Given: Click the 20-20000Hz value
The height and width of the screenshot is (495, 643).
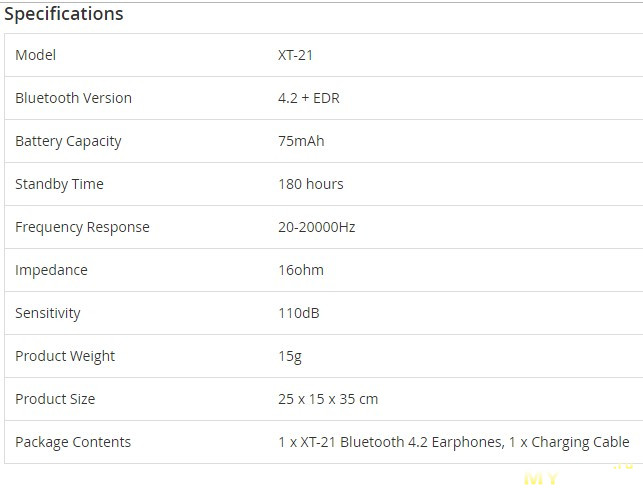Looking at the screenshot, I should click(317, 227).
